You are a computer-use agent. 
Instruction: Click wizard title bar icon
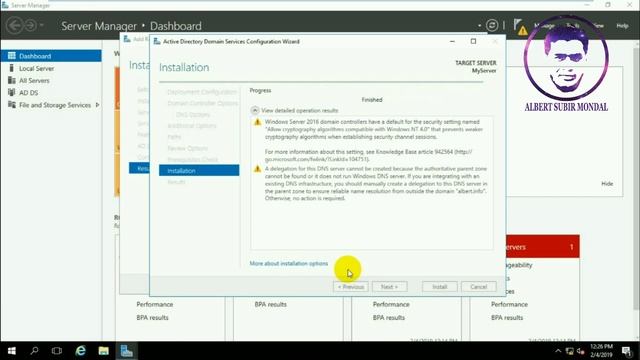point(157,41)
